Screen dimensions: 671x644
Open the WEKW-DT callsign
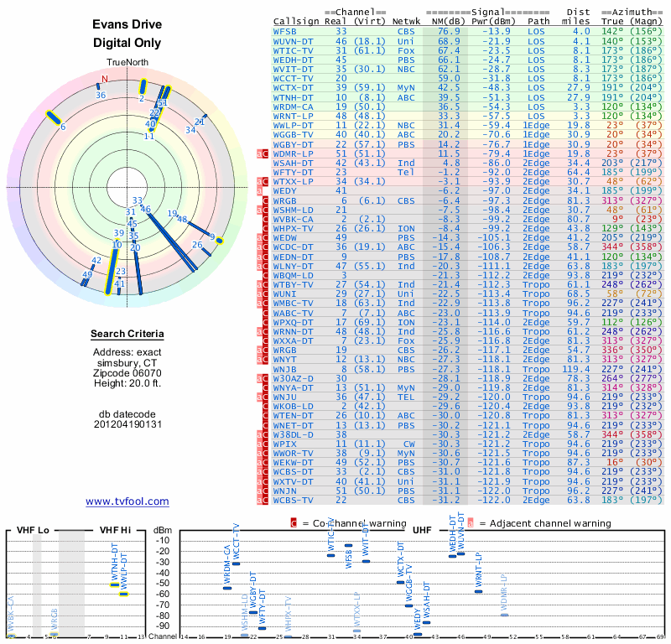point(293,463)
